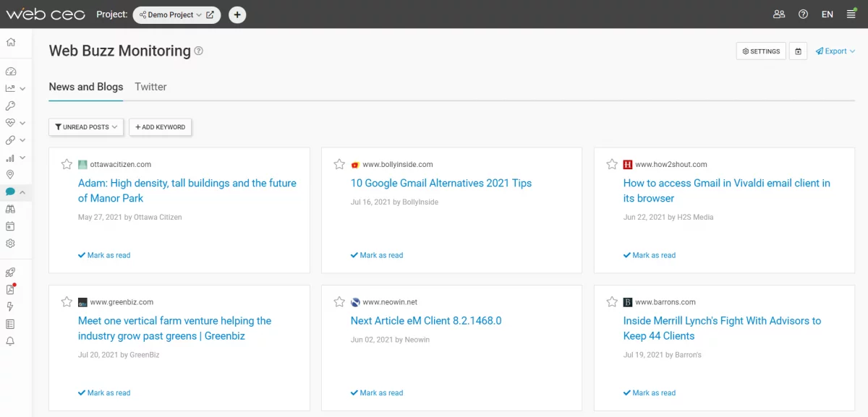868x417 pixels.
Task: Mark the eM Client post as read
Action: pos(377,393)
